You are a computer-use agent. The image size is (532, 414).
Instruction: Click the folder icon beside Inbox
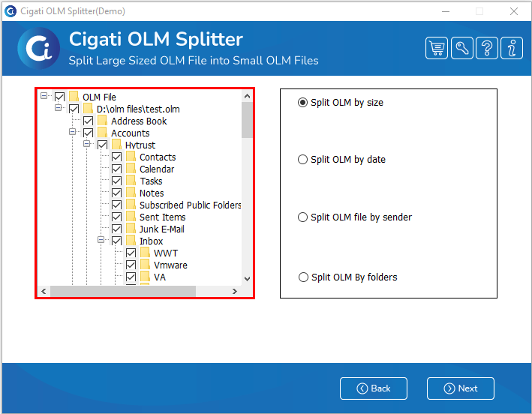click(131, 241)
